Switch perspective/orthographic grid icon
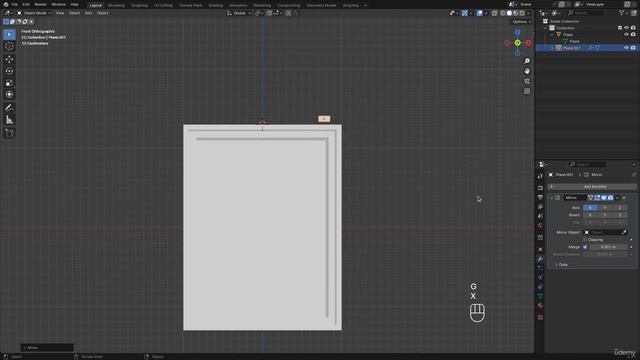640x360 pixels. 527,91
